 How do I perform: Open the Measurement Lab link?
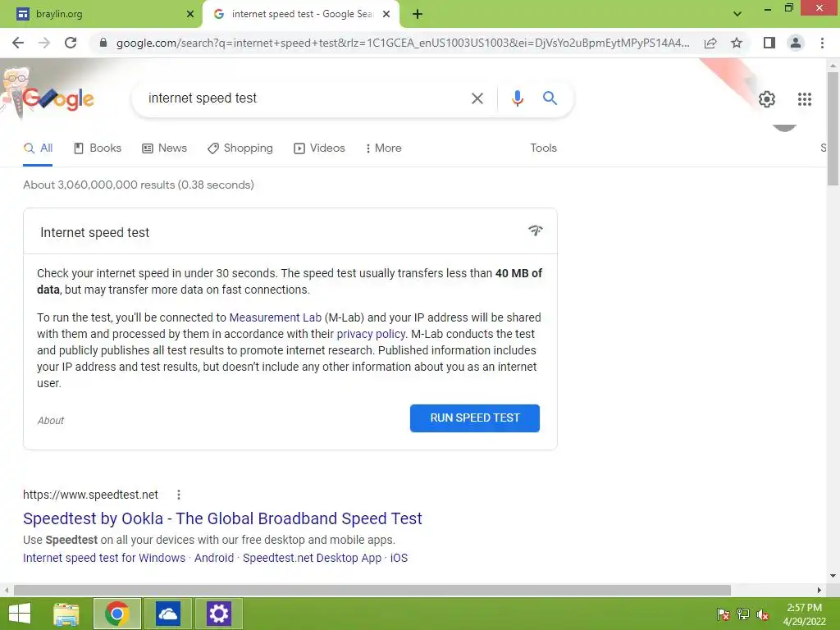[x=276, y=317]
